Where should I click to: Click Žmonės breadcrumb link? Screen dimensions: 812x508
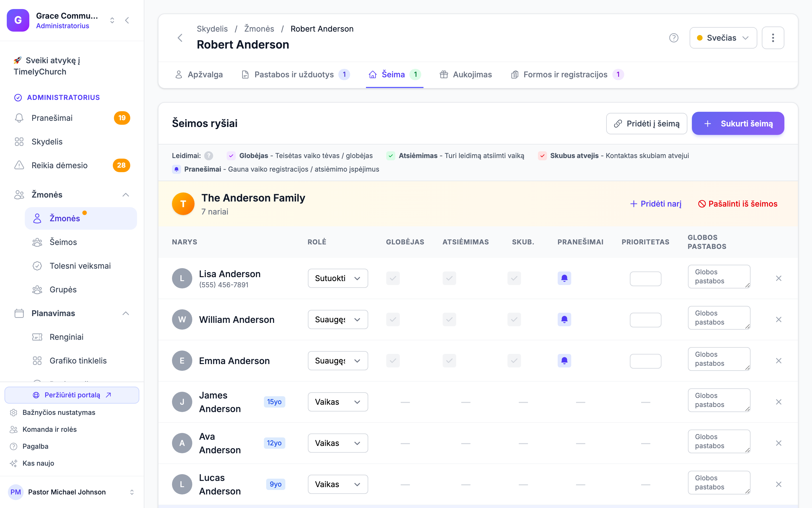tap(259, 29)
